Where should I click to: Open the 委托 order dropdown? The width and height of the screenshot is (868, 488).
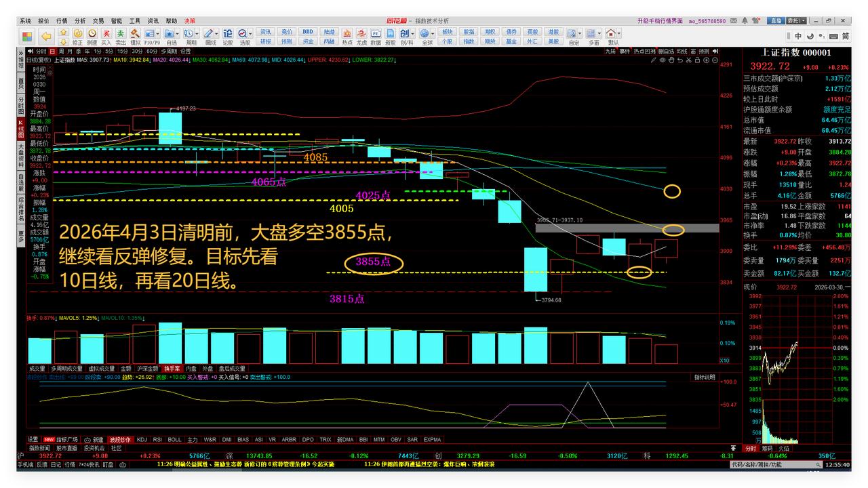[797, 21]
